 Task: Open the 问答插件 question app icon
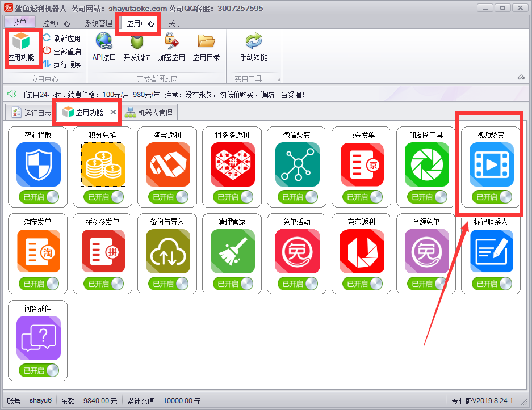39,338
